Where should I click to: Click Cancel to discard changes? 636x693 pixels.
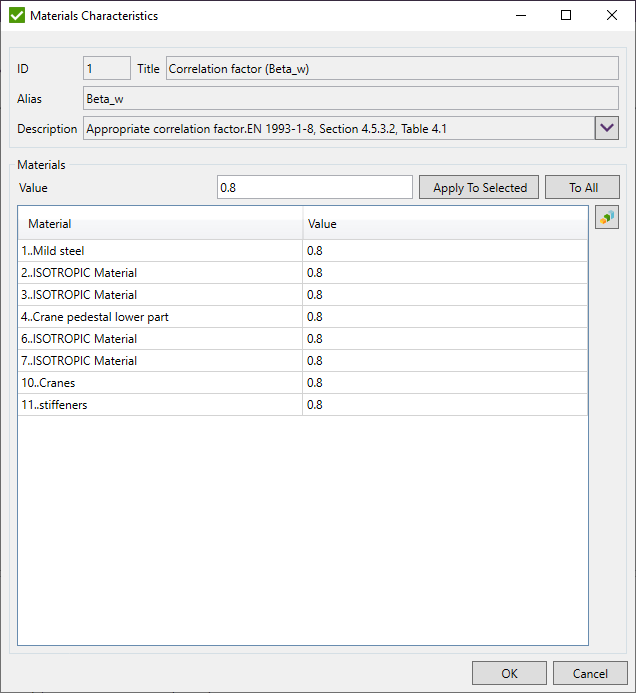(x=589, y=673)
